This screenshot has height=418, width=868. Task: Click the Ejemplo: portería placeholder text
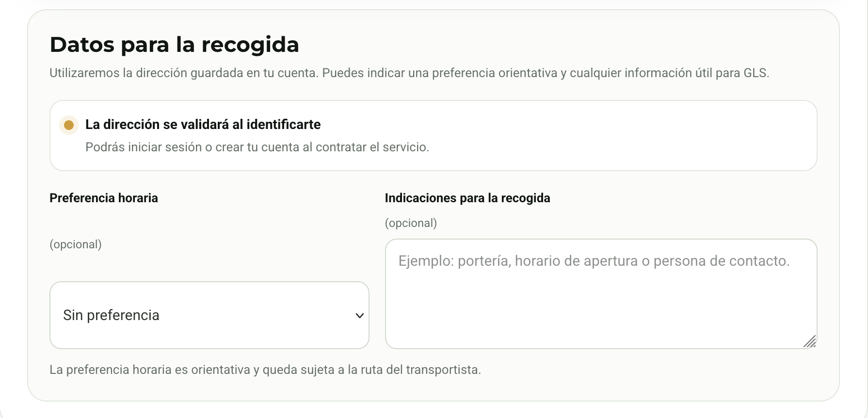[594, 261]
